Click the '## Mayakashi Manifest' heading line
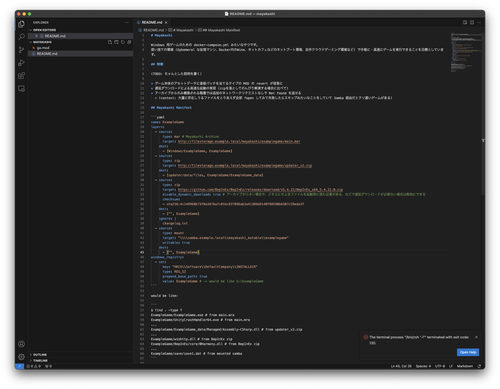Viewport: 500px width, 389px height. 171,108
